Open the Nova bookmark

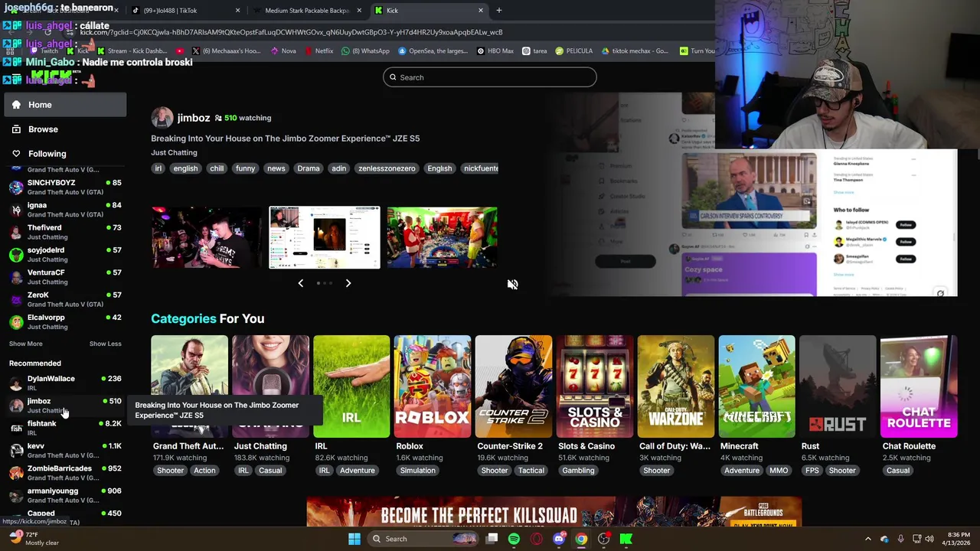point(283,51)
